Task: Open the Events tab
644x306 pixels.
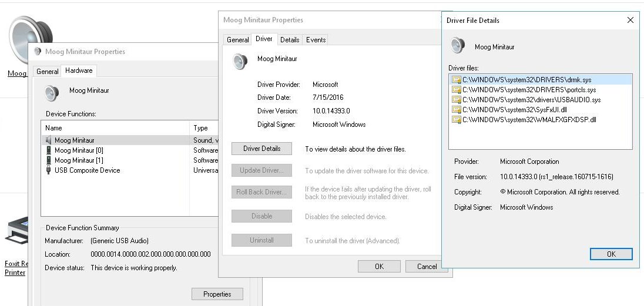Action: (316, 40)
